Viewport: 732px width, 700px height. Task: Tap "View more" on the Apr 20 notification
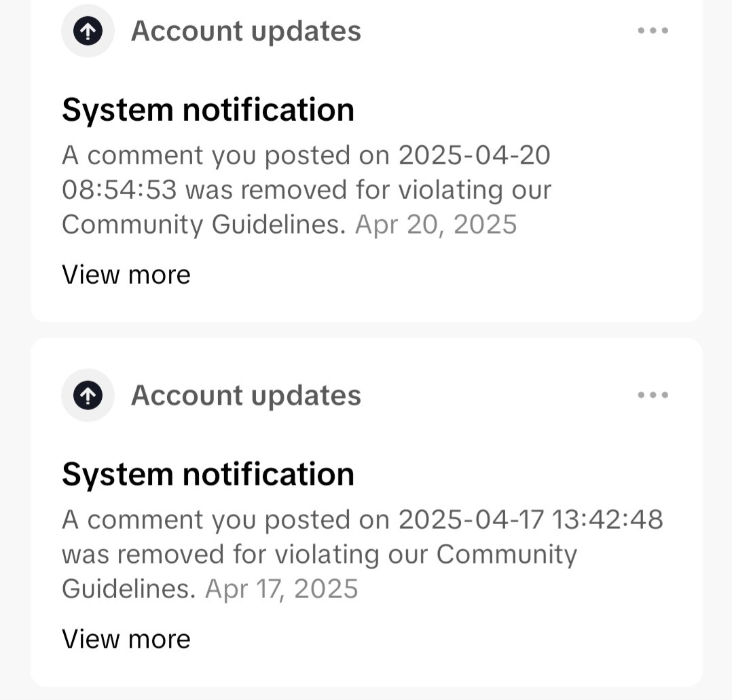tap(126, 275)
